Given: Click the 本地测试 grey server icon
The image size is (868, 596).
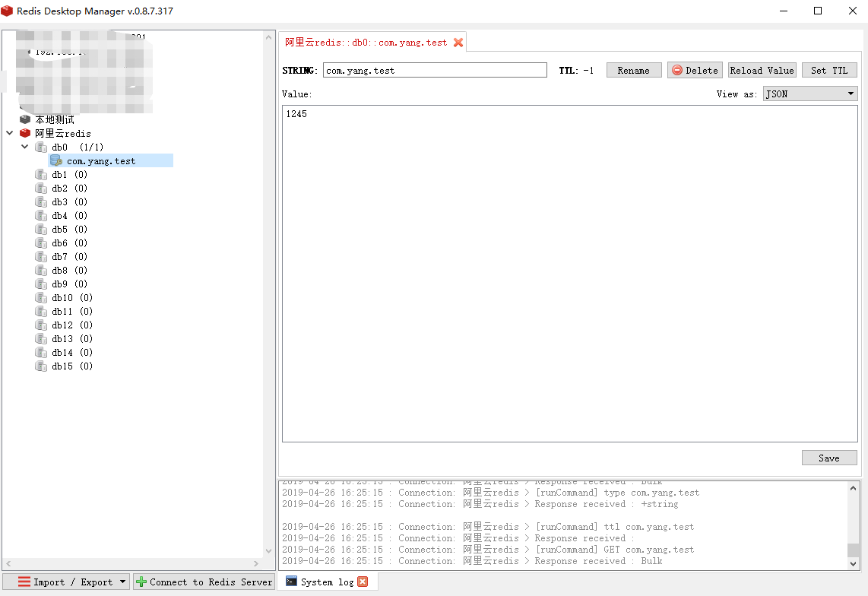Looking at the screenshot, I should (x=25, y=119).
